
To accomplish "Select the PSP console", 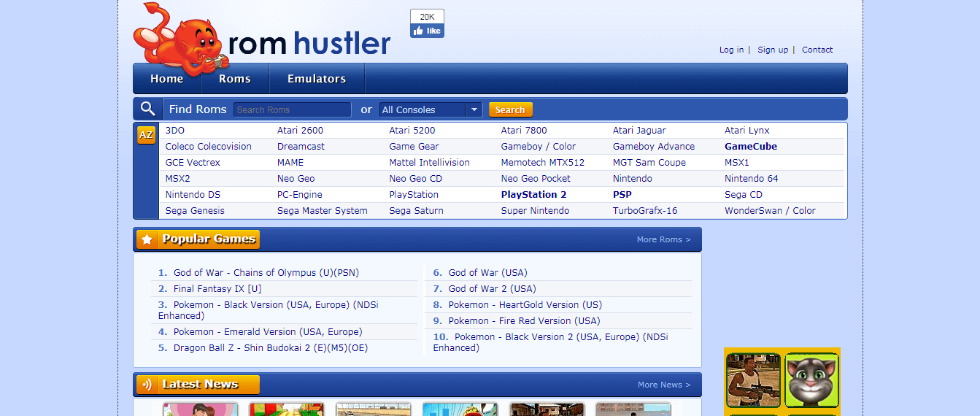I will tap(622, 195).
